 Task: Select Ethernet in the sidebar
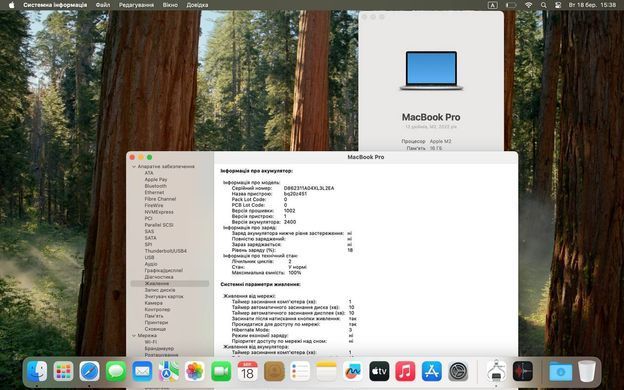(x=154, y=193)
